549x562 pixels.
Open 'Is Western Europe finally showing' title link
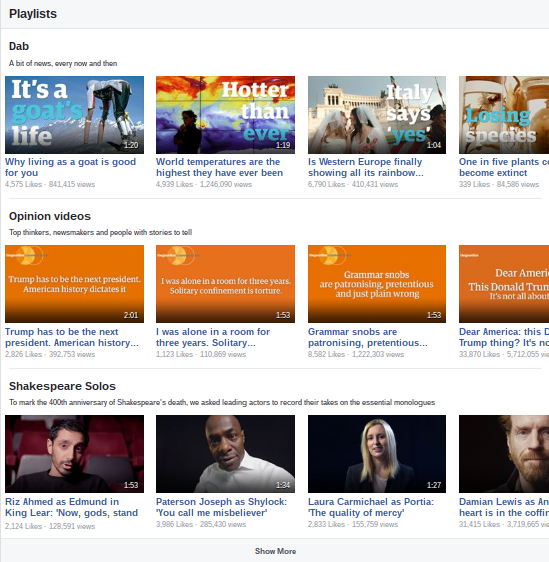click(366, 167)
